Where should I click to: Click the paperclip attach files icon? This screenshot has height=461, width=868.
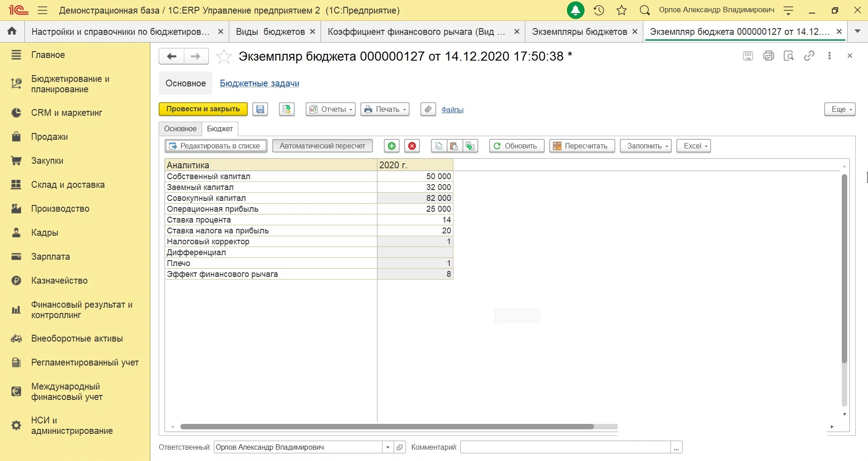(428, 109)
